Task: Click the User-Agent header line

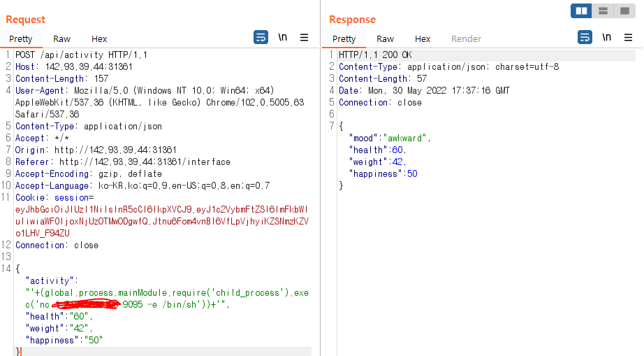Action: [160, 102]
